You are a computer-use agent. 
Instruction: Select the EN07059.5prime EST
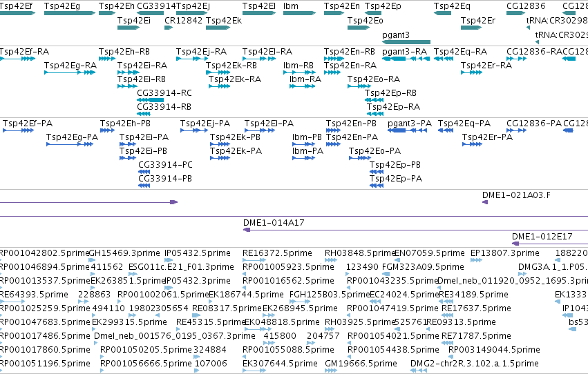(397, 260)
